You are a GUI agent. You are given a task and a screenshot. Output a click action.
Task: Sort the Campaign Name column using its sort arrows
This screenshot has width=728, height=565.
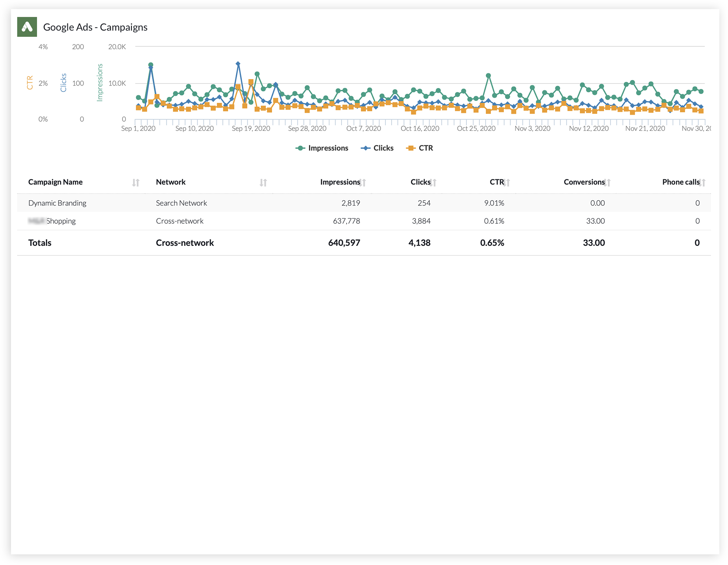[x=136, y=182]
